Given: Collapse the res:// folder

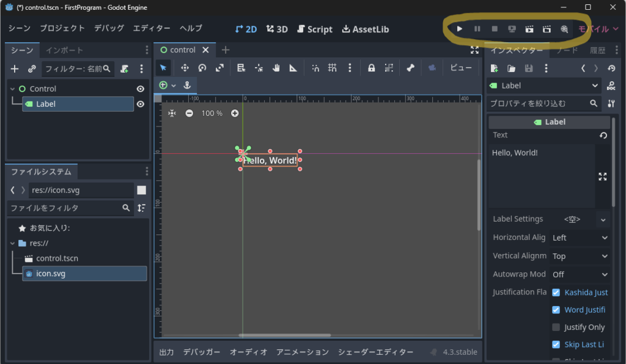Looking at the screenshot, I should [x=12, y=243].
